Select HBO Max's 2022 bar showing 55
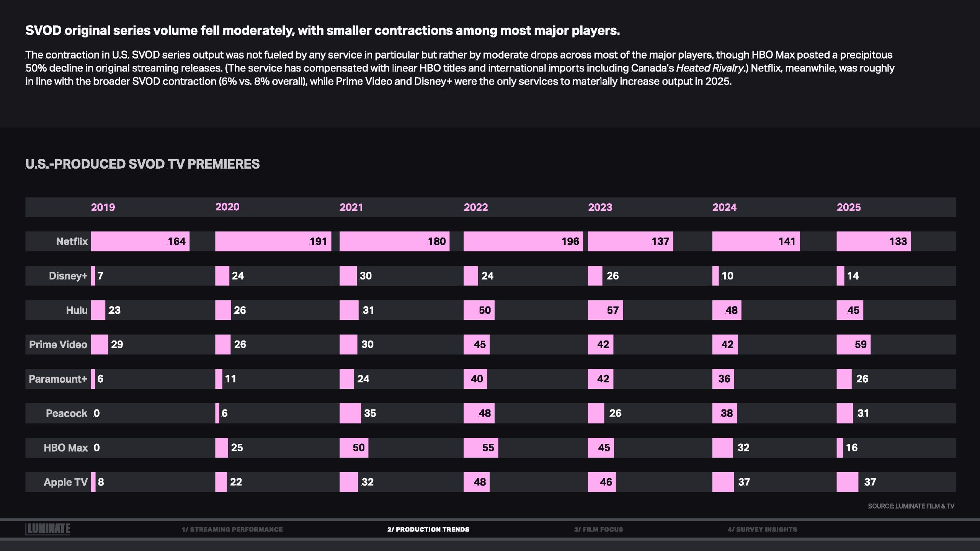Image resolution: width=980 pixels, height=551 pixels. point(480,448)
